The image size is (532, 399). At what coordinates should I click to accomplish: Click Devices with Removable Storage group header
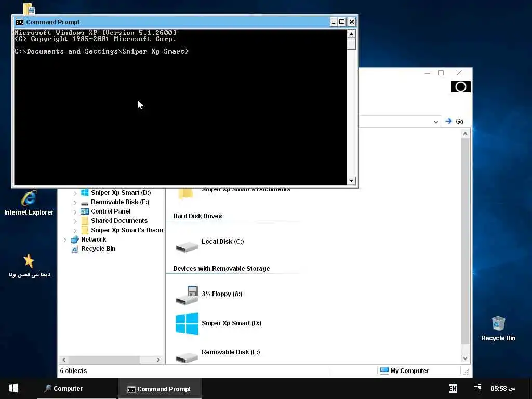click(221, 269)
